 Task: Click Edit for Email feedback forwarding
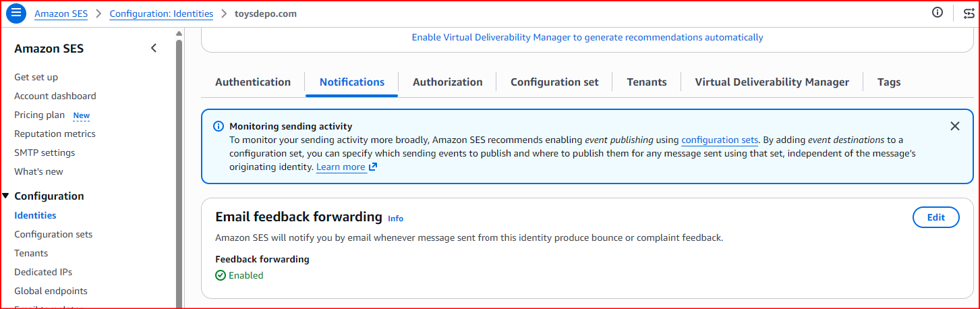[x=936, y=217]
